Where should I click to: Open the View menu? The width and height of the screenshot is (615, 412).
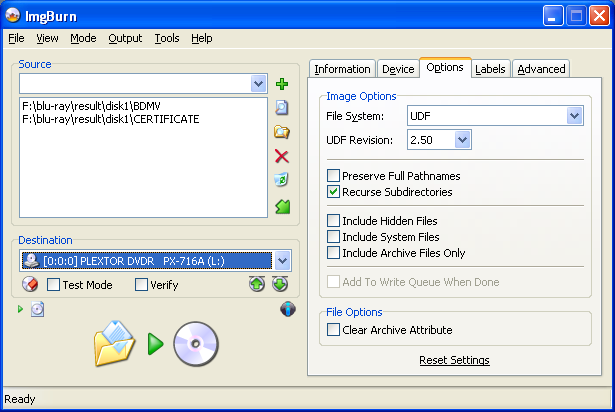tap(47, 38)
